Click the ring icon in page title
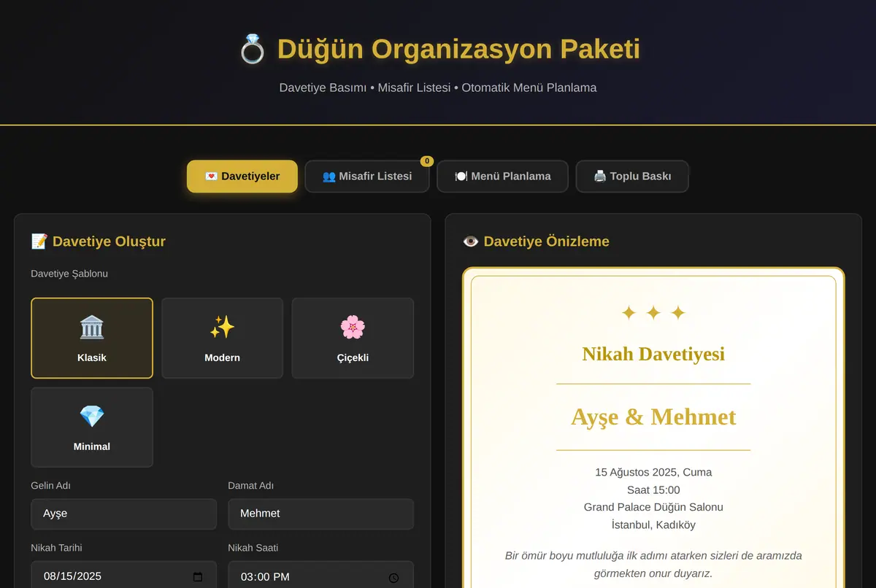876x588 pixels. tap(253, 50)
